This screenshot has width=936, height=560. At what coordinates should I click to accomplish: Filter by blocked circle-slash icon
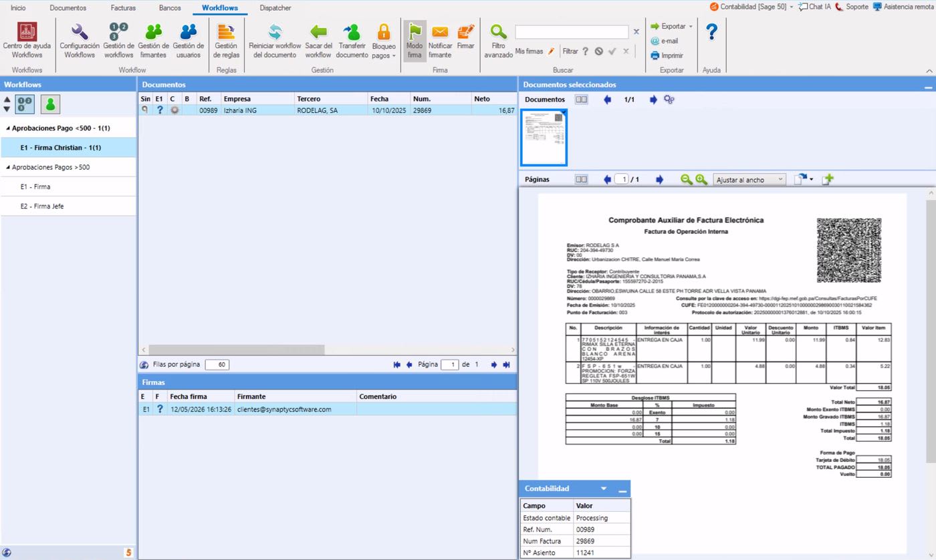pyautogui.click(x=599, y=51)
